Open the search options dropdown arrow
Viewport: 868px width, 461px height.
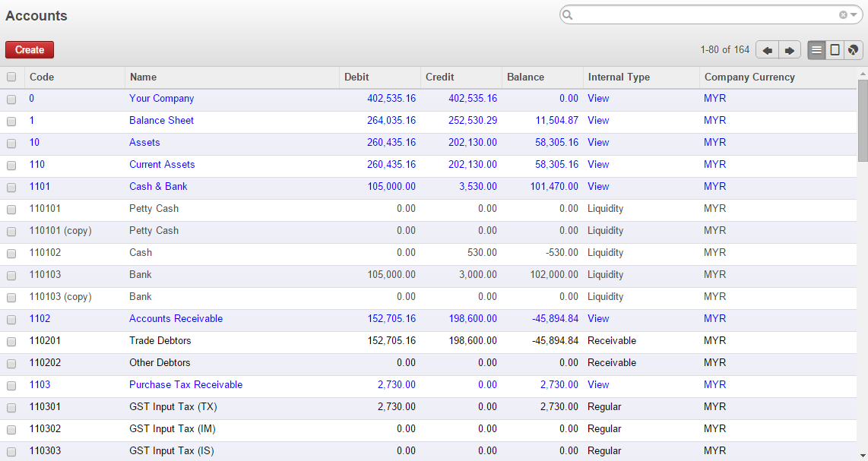[851, 14]
